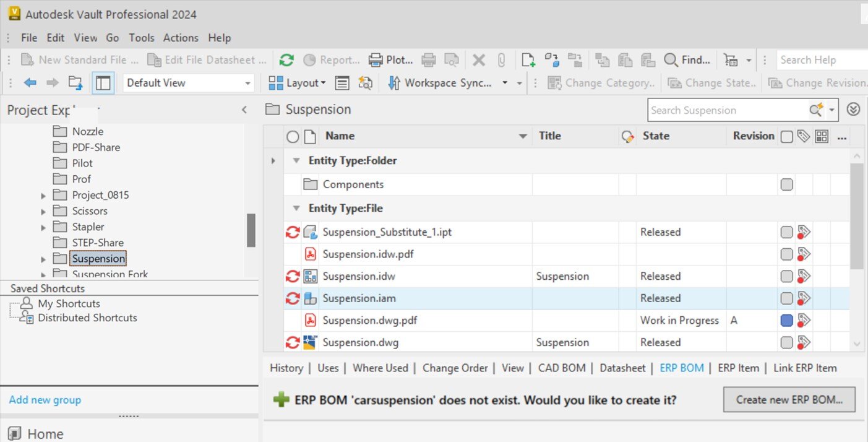Click the circle selection header above the file list

[x=291, y=136]
